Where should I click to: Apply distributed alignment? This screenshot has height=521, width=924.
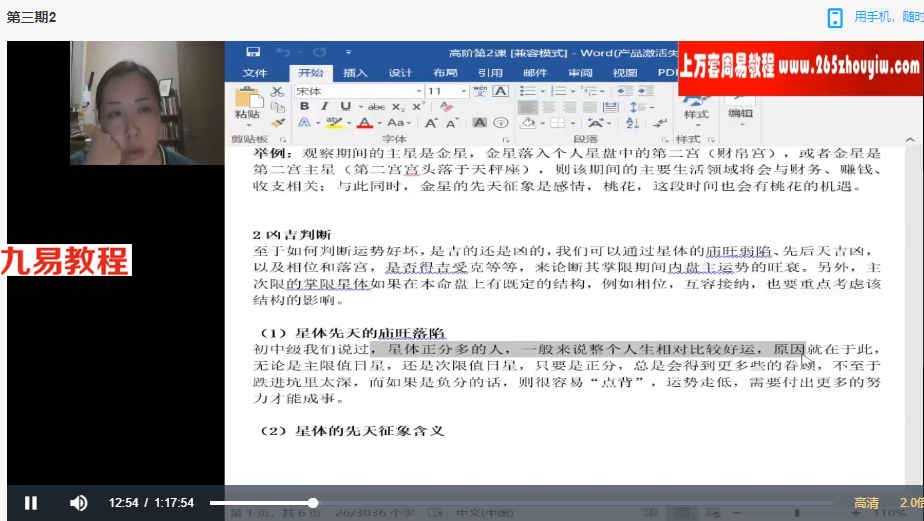(610, 107)
